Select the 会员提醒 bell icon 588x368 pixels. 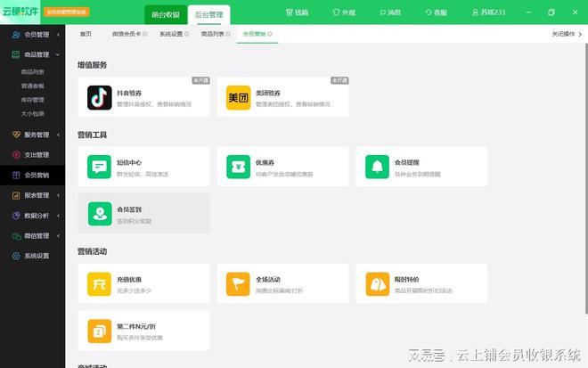[378, 167]
